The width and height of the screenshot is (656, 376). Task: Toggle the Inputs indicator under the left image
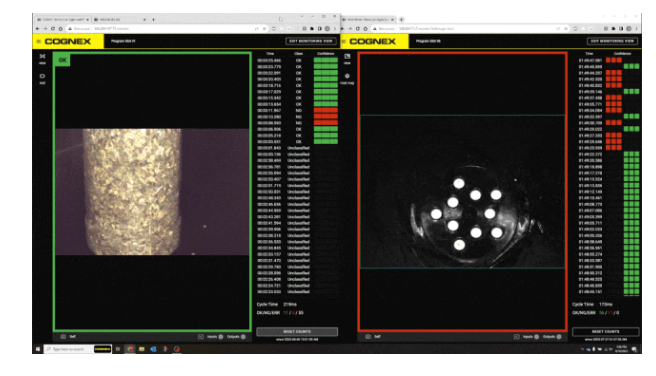click(221, 337)
